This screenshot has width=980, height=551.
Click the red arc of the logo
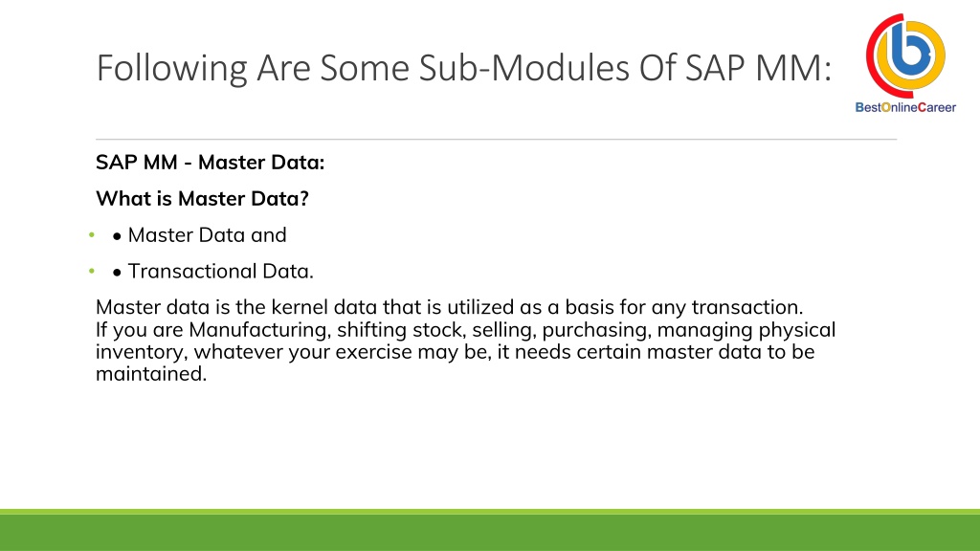pyautogui.click(x=871, y=59)
